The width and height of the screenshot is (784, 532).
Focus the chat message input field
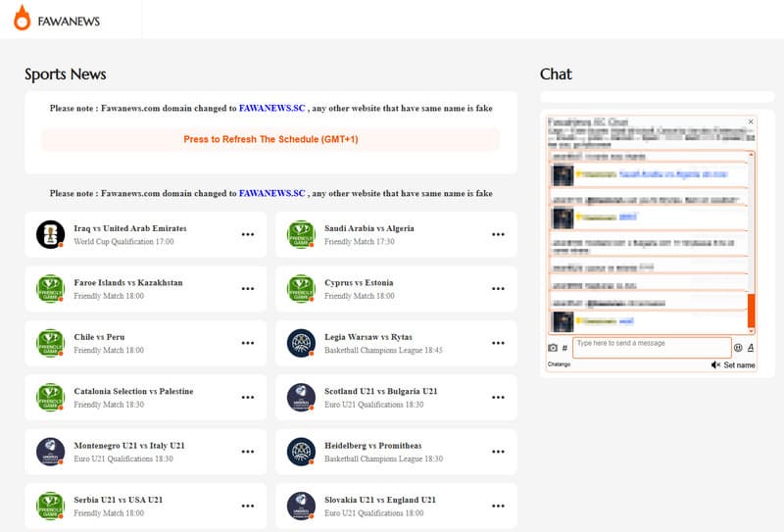(652, 347)
